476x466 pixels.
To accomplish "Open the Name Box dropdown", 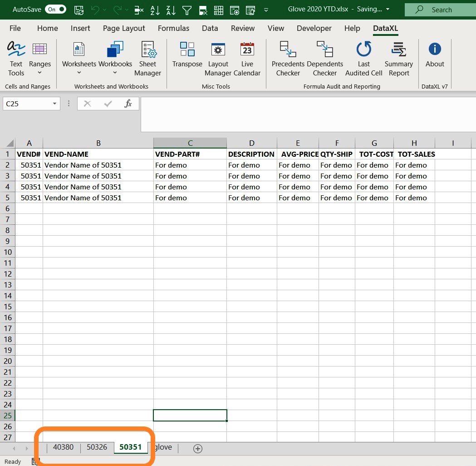I will [x=54, y=104].
